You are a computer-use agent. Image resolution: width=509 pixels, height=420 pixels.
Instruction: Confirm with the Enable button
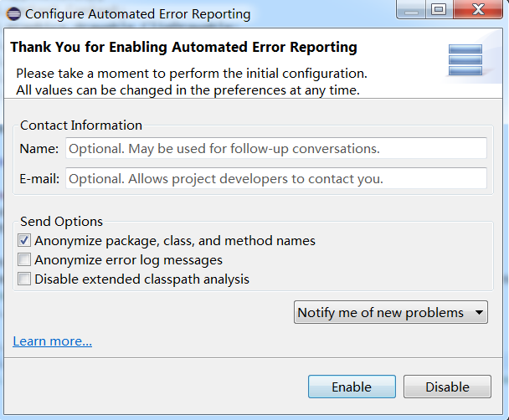pyautogui.click(x=352, y=387)
